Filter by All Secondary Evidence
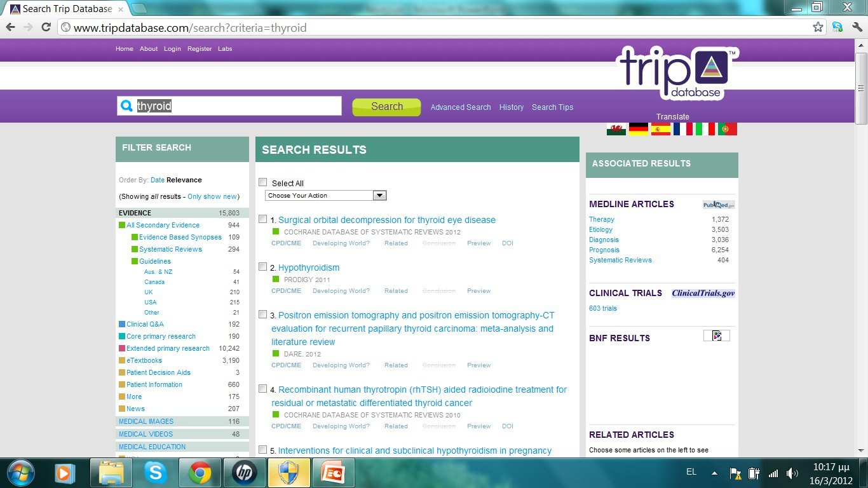The width and height of the screenshot is (868, 488). point(163,225)
